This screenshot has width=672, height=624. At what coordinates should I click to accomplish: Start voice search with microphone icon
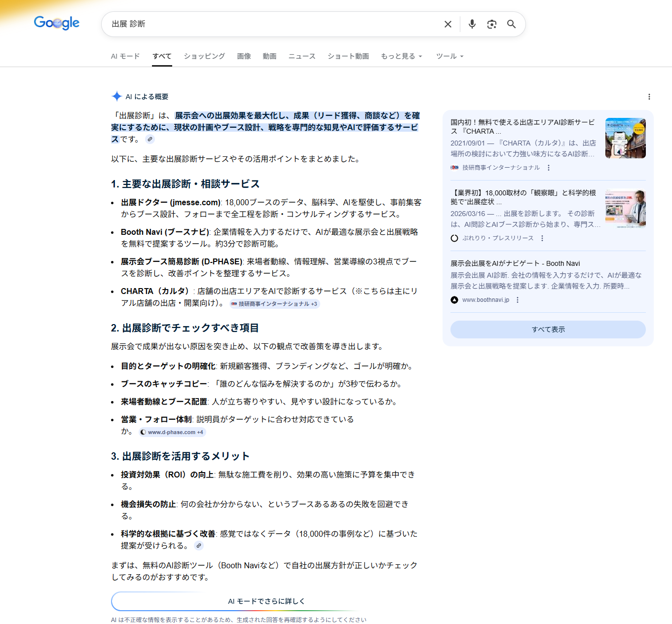[x=472, y=24]
